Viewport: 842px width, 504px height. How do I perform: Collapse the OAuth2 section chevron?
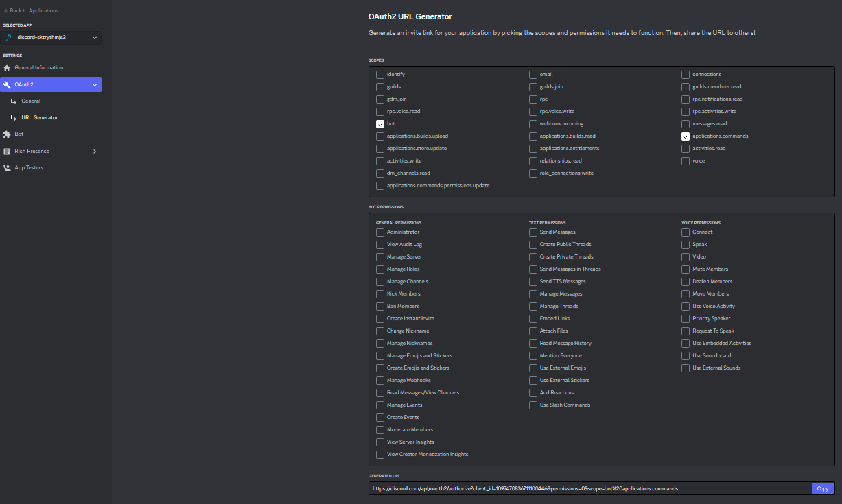coord(95,84)
